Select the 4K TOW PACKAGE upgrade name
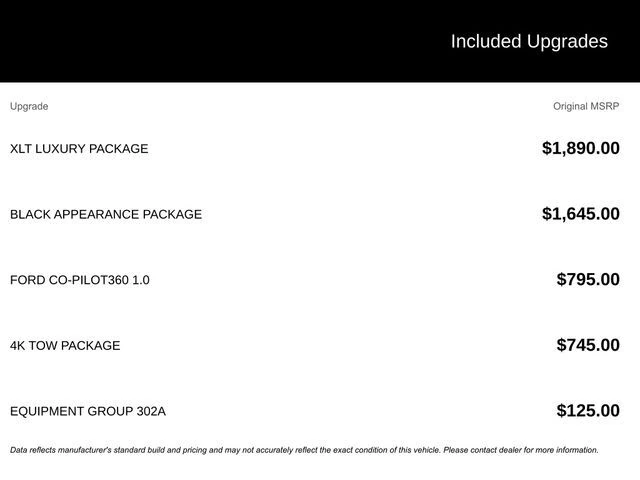Viewport: 640px width, 480px height. [x=65, y=346]
